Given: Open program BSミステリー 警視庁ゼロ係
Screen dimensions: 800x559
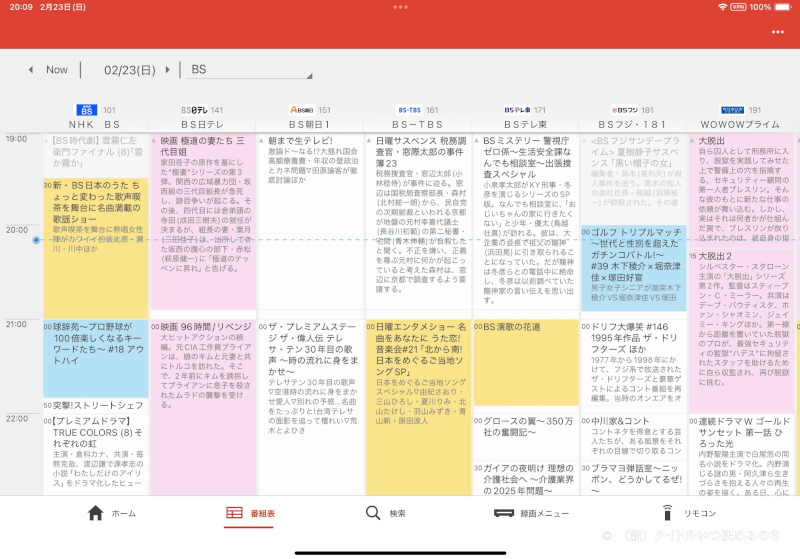Looking at the screenshot, I should pos(526,221).
